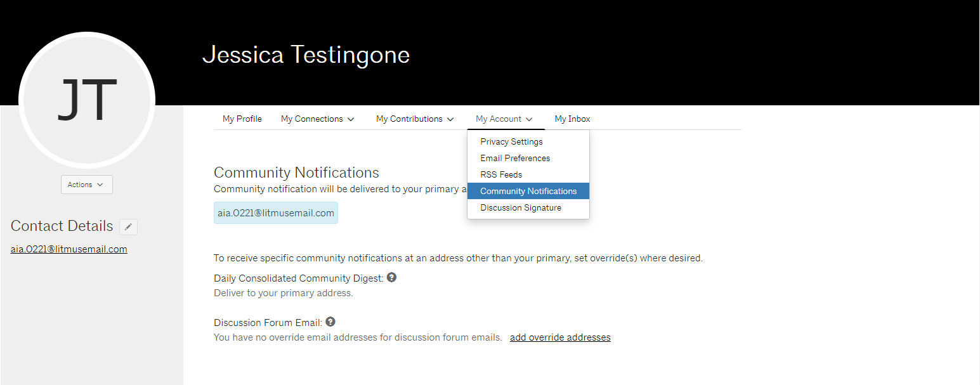Select RSS Feeds in the dropdown menu
Viewport: 980px width, 385px height.
click(x=501, y=174)
